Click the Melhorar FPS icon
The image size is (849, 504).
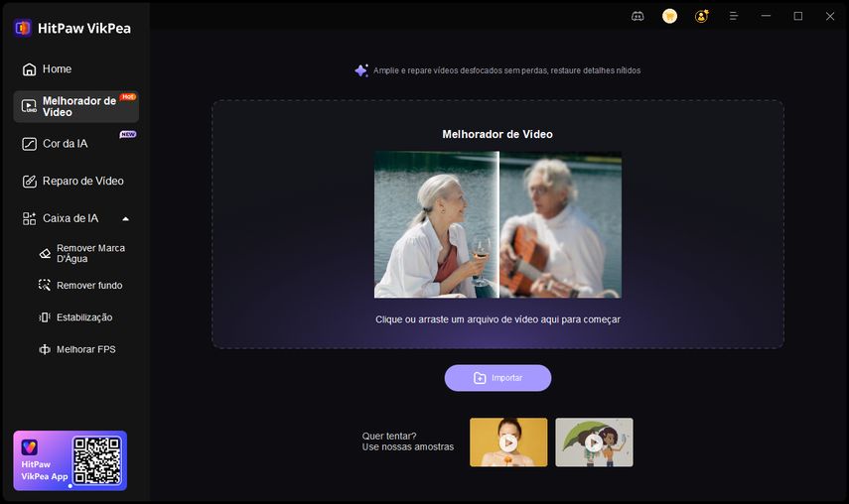pyautogui.click(x=45, y=349)
